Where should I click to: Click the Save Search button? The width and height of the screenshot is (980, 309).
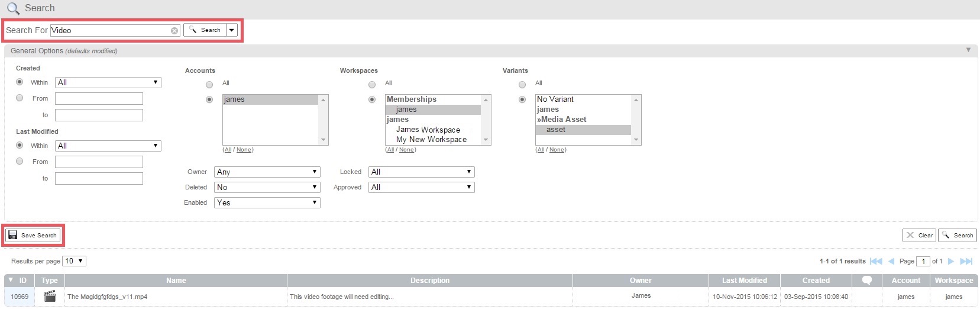[33, 236]
